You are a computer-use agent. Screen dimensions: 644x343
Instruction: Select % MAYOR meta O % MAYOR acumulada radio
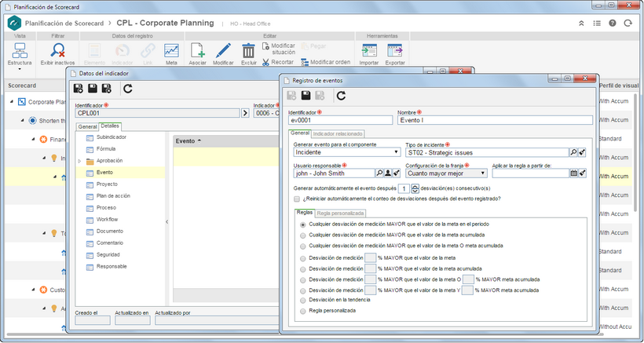302,280
